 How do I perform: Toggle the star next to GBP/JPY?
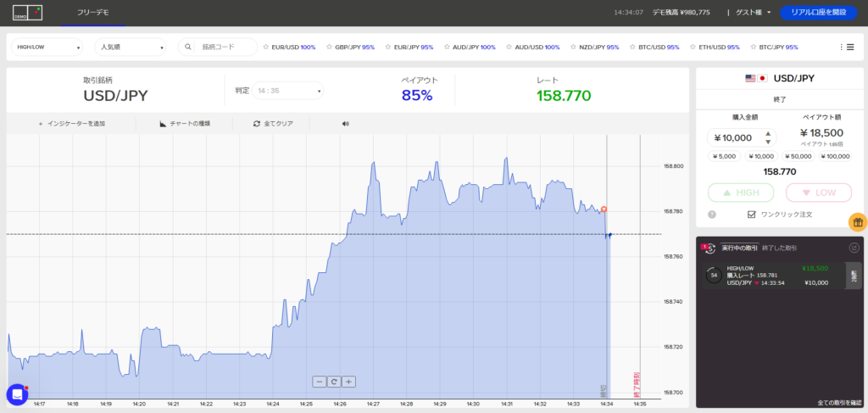tap(327, 47)
